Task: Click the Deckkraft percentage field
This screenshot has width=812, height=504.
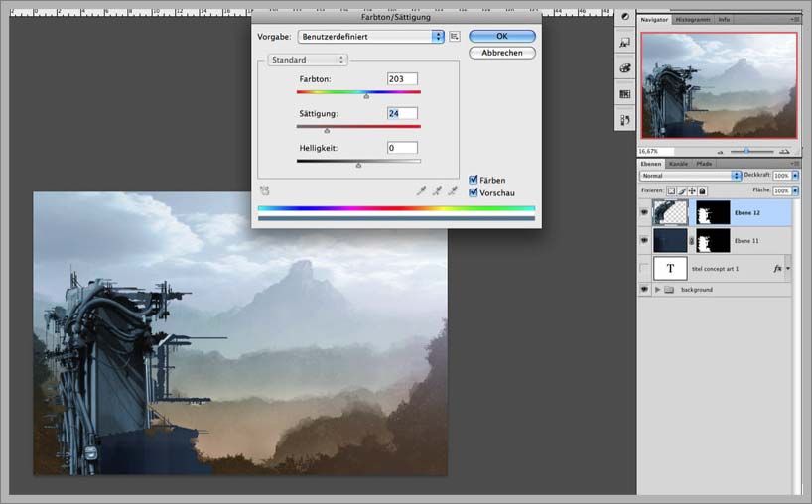Action: [x=781, y=176]
